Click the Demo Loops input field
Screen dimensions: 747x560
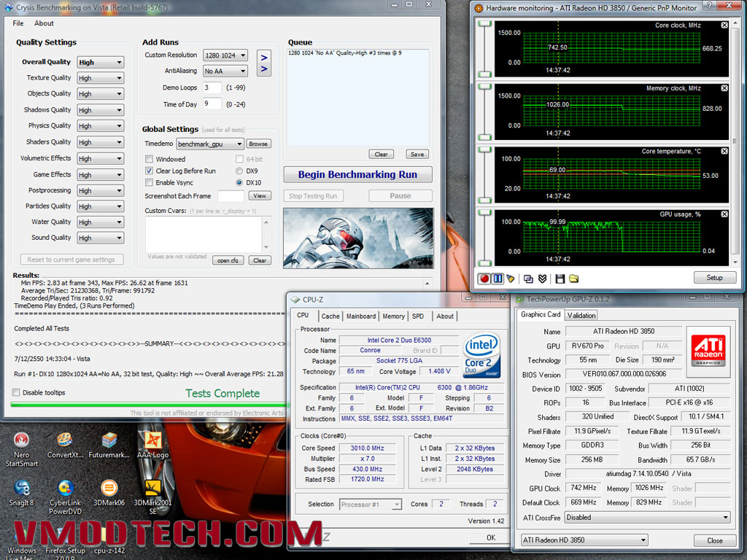click(x=212, y=87)
